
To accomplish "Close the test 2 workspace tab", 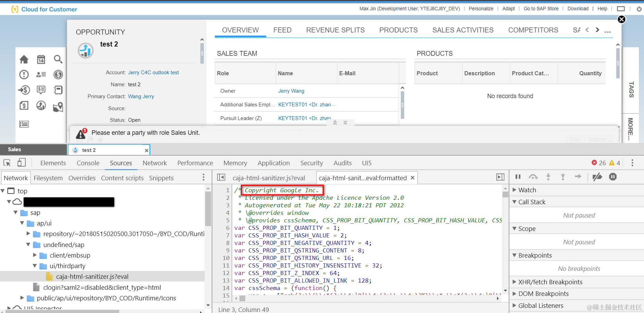I will [146, 150].
